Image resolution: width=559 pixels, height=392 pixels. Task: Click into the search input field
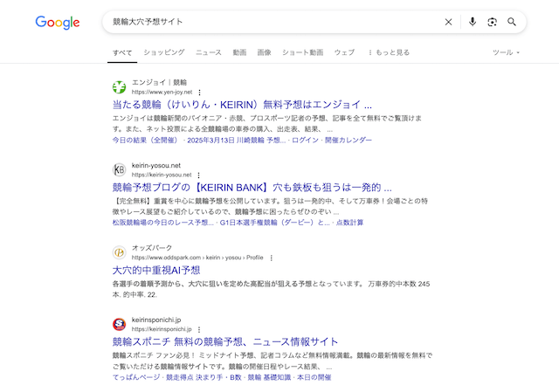[262, 22]
